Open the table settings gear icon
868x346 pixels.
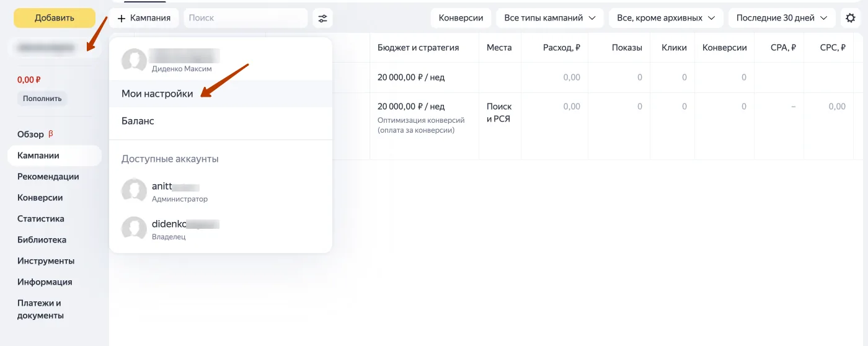click(851, 18)
